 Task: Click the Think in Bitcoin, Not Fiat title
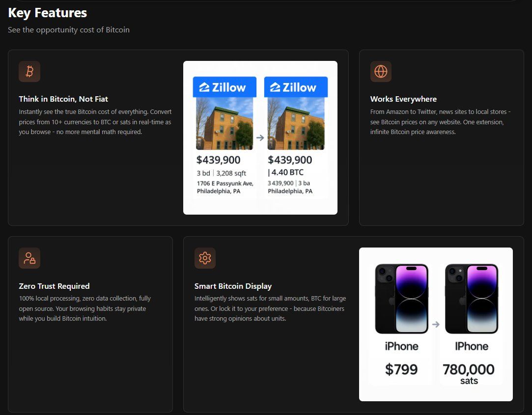(x=63, y=99)
